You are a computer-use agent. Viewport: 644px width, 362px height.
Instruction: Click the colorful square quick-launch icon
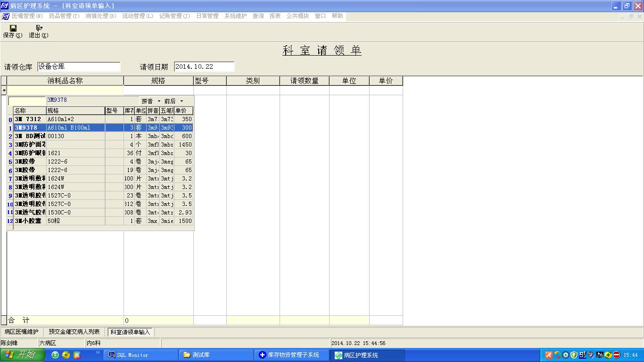click(x=77, y=355)
